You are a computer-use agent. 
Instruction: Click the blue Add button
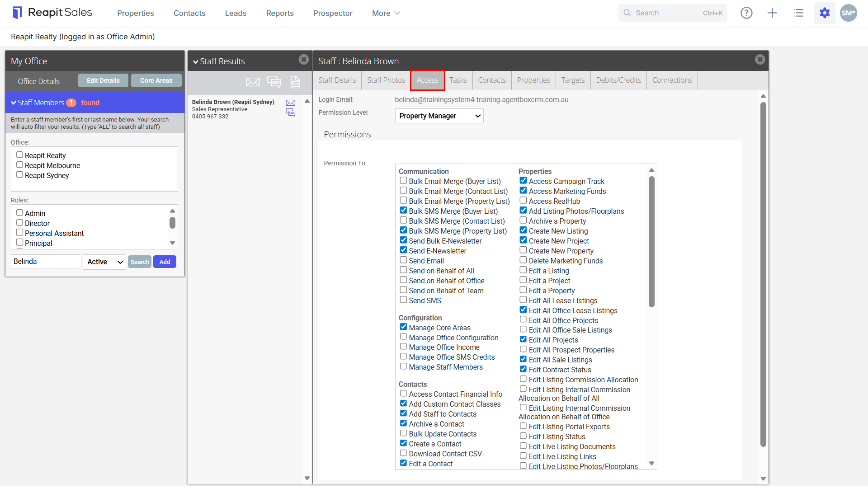click(165, 262)
